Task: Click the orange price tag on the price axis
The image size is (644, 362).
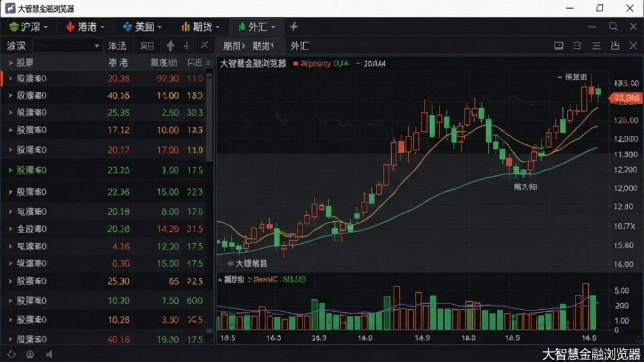Action: coord(626,97)
